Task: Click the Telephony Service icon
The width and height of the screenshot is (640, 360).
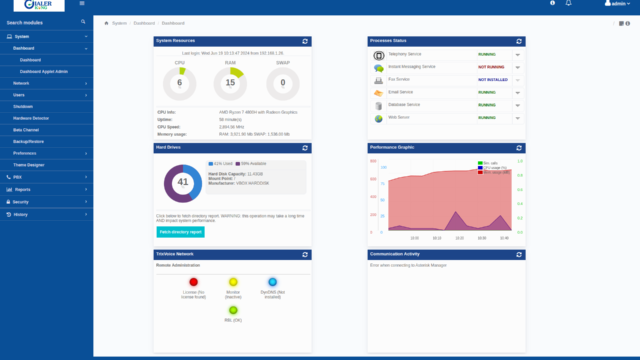Action: [x=379, y=55]
